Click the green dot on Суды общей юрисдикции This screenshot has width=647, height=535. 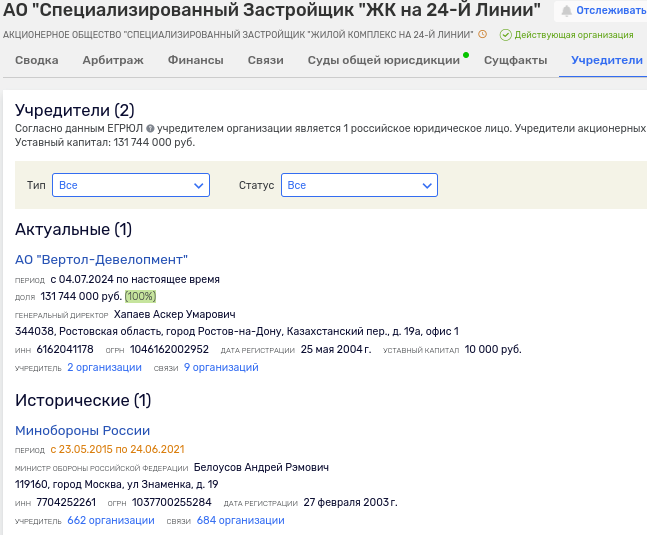(466, 55)
